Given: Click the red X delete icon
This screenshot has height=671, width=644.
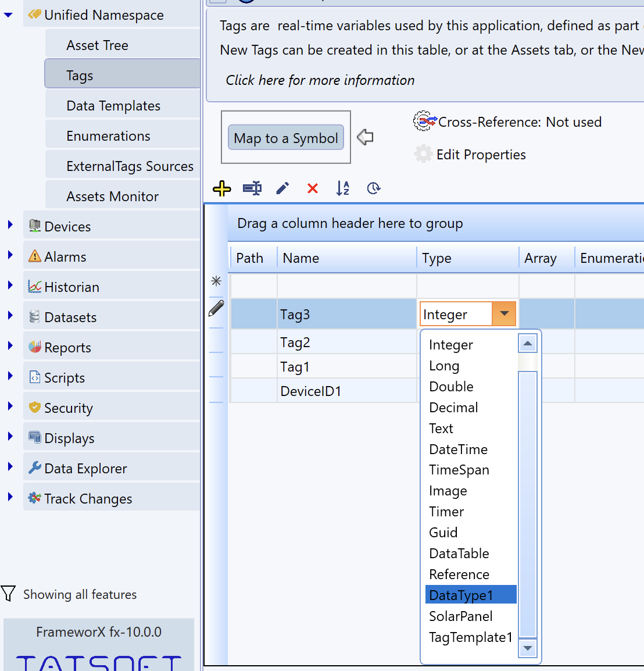Looking at the screenshot, I should (313, 188).
